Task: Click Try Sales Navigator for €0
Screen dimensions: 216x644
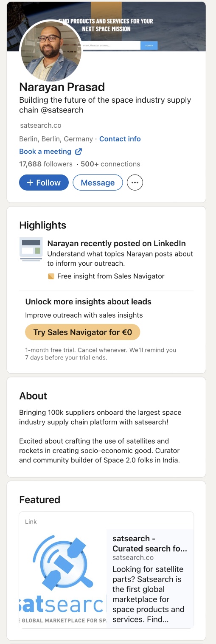Action: tap(82, 332)
